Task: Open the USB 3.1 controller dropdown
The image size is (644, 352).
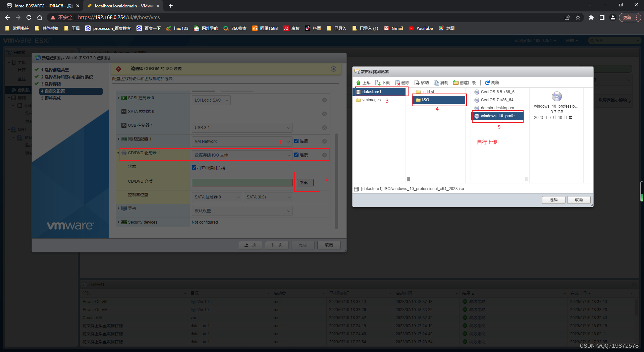Action: 242,128
